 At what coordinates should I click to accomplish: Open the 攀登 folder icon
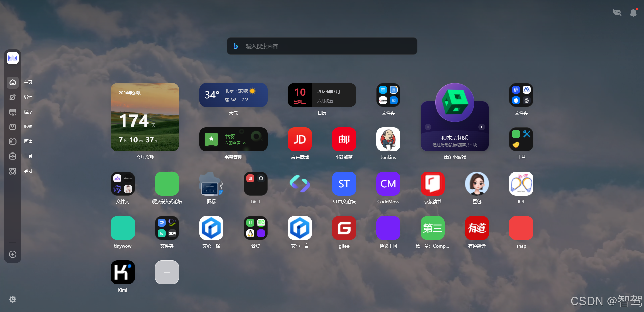point(256,228)
